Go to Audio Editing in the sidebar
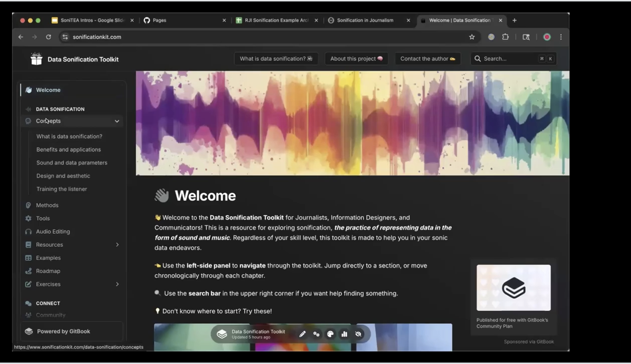 (x=53, y=232)
